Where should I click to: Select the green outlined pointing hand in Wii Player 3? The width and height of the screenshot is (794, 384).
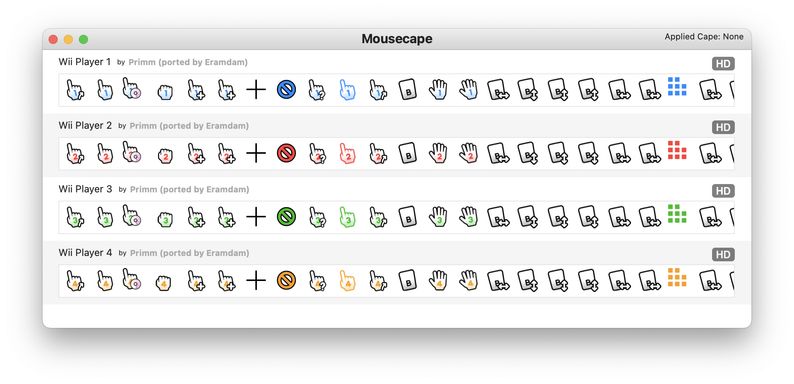pos(347,217)
